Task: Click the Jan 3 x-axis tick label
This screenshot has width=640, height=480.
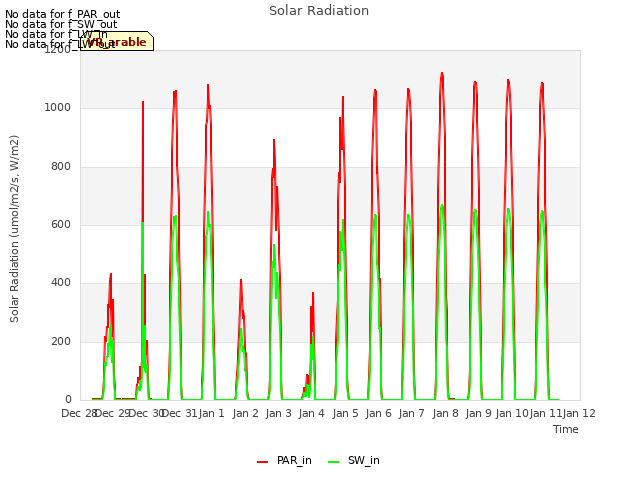Action: [x=278, y=413]
